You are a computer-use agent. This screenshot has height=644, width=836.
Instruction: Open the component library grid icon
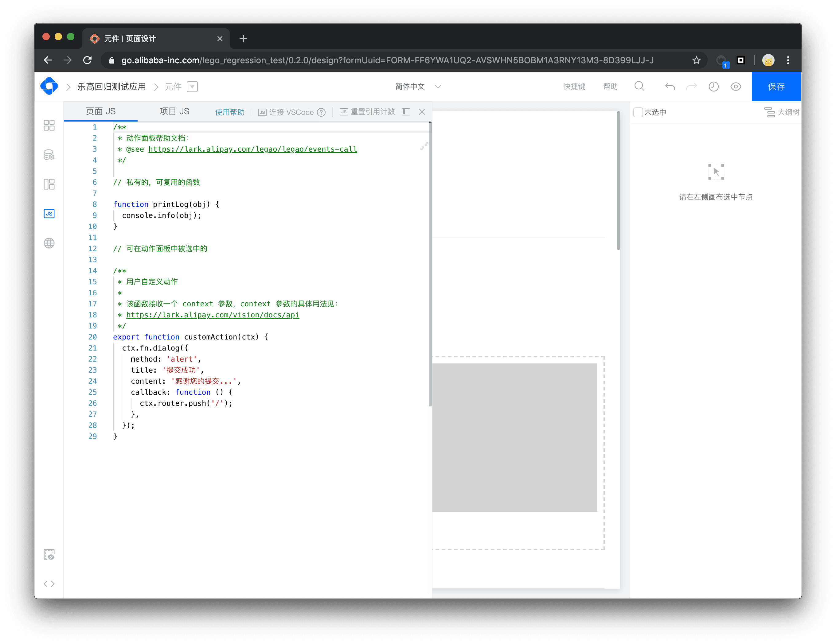pyautogui.click(x=49, y=125)
